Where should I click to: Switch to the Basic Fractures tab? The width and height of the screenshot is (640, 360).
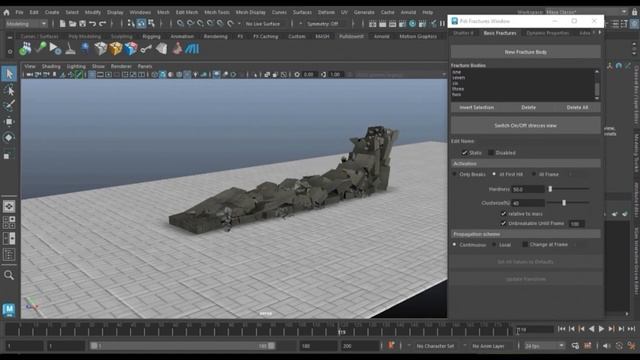(x=500, y=33)
